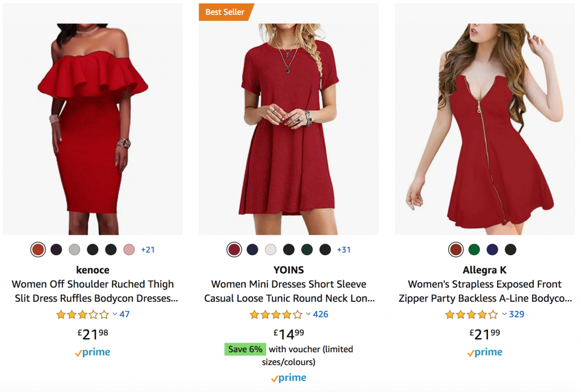Click the YOINS dress star rating

click(276, 314)
